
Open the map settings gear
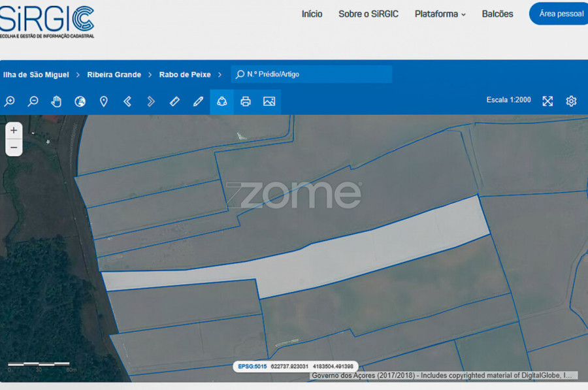(x=571, y=101)
